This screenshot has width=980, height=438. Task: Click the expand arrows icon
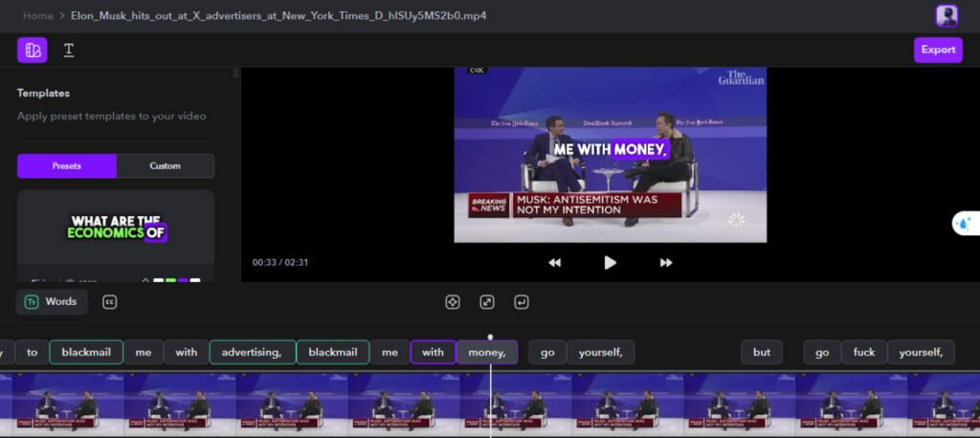click(x=487, y=302)
